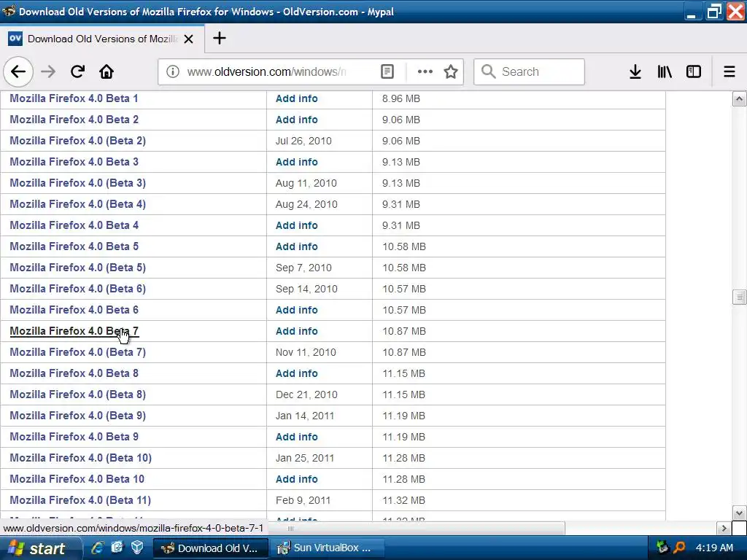Click the system tray clock 4:19 AM
Screen dimensions: 747x560
pyautogui.click(x=714, y=548)
